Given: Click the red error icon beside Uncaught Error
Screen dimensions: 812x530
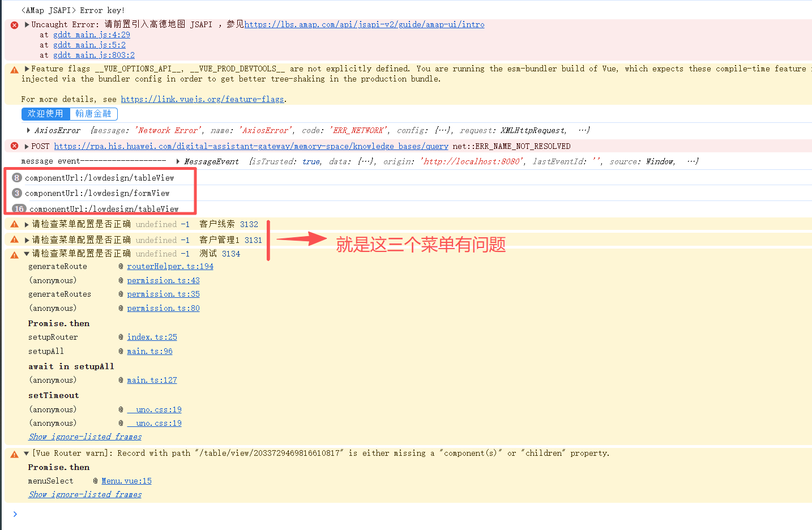Looking at the screenshot, I should [x=15, y=25].
